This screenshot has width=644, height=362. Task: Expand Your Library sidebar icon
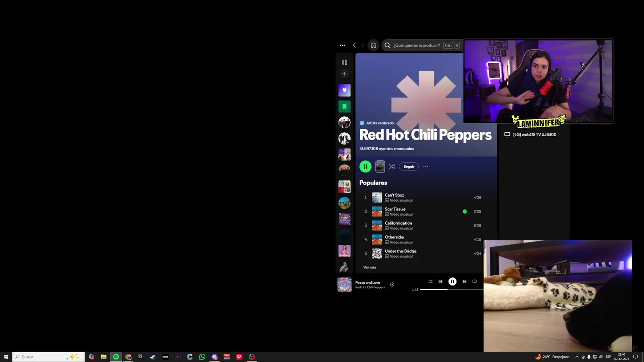point(344,62)
